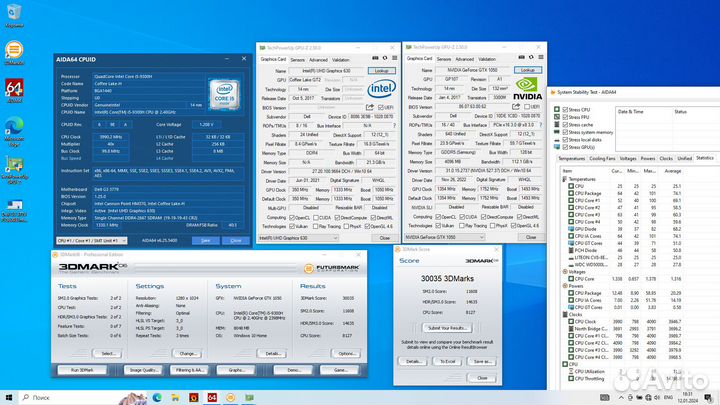This screenshot has height=405, width=720.
Task: Click BIOS export icon in Intel GPU-Z window
Action: click(x=370, y=107)
